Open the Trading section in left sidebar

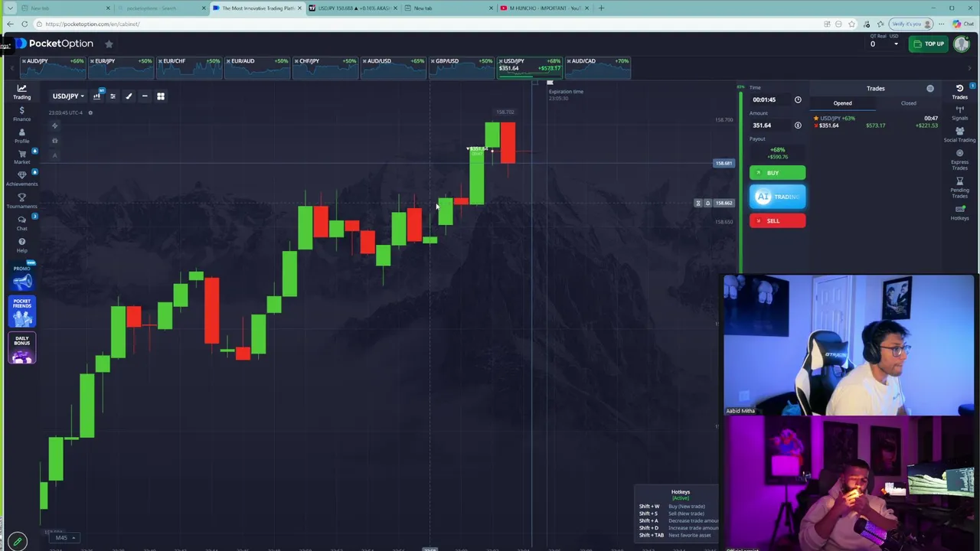click(21, 92)
